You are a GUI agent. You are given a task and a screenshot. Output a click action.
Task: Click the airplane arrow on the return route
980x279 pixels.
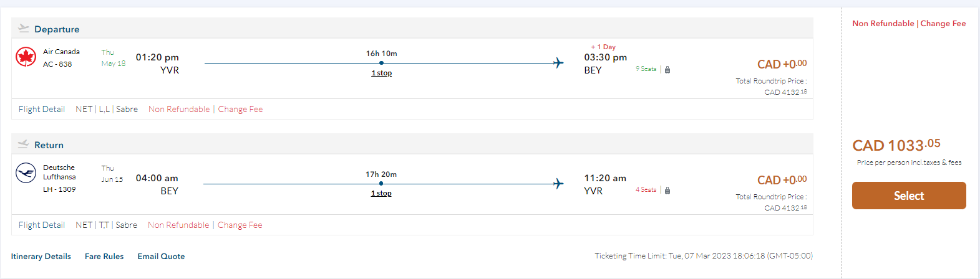(558, 184)
